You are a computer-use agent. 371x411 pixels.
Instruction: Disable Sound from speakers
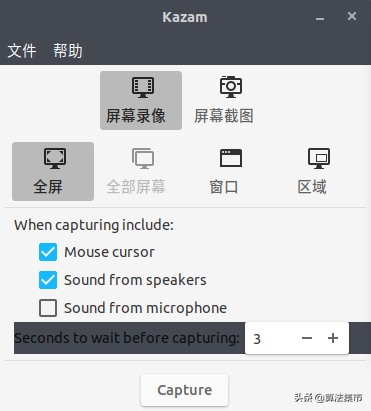coord(48,280)
